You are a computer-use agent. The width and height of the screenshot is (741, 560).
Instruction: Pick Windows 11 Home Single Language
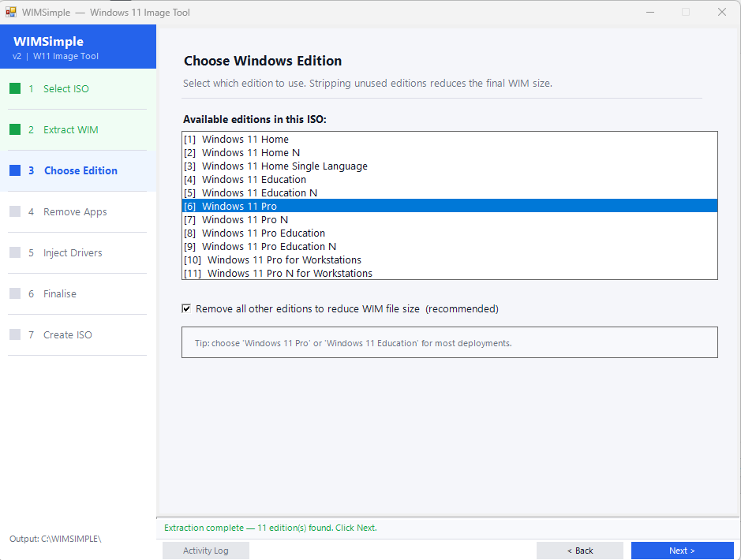[x=284, y=166]
